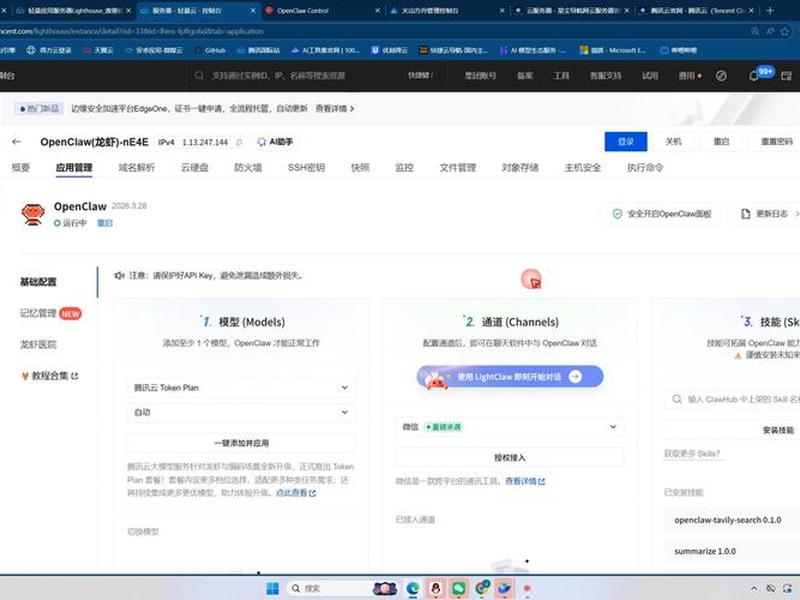Open the 监控 tab

pos(404,167)
